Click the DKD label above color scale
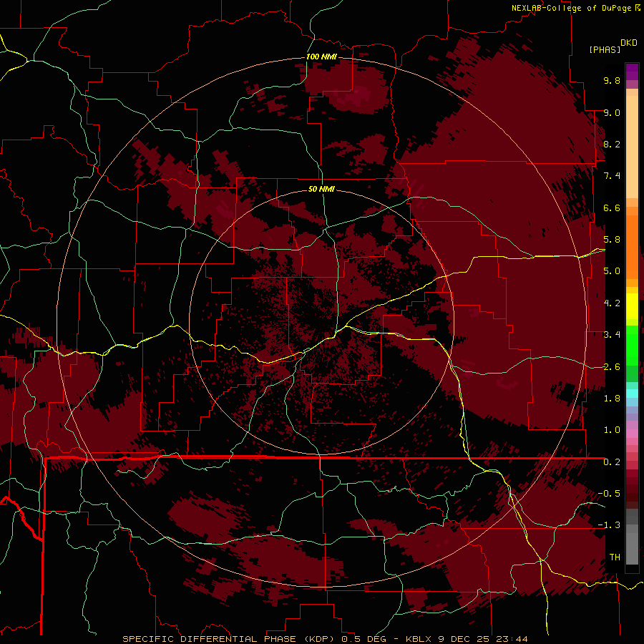644x644 pixels. point(629,43)
